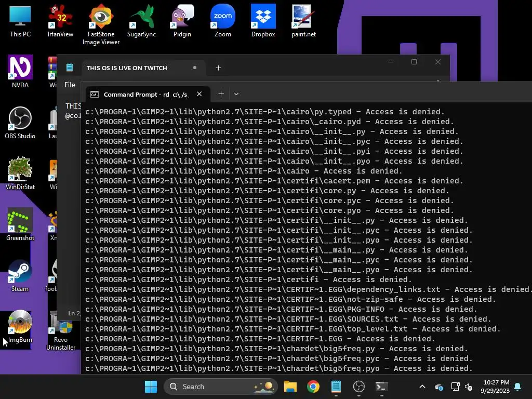Click the certifi\core.py output line
Screen dimensions: 532x399
(267, 191)
